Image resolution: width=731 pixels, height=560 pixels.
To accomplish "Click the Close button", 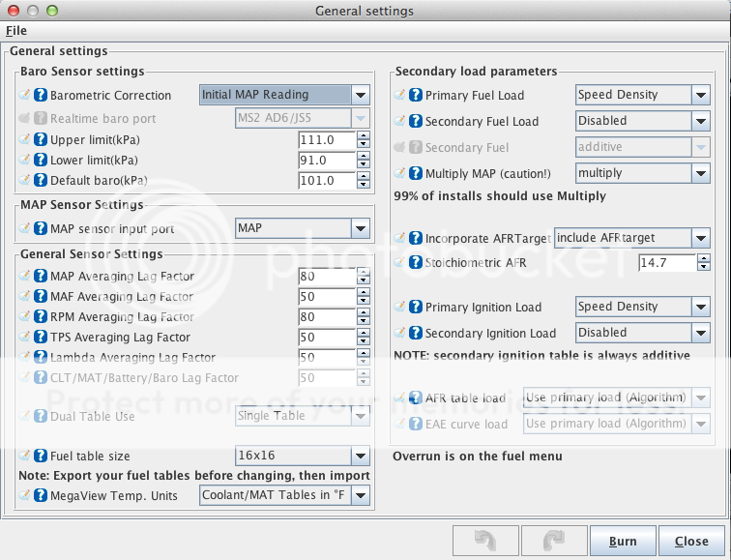I will coord(691,542).
